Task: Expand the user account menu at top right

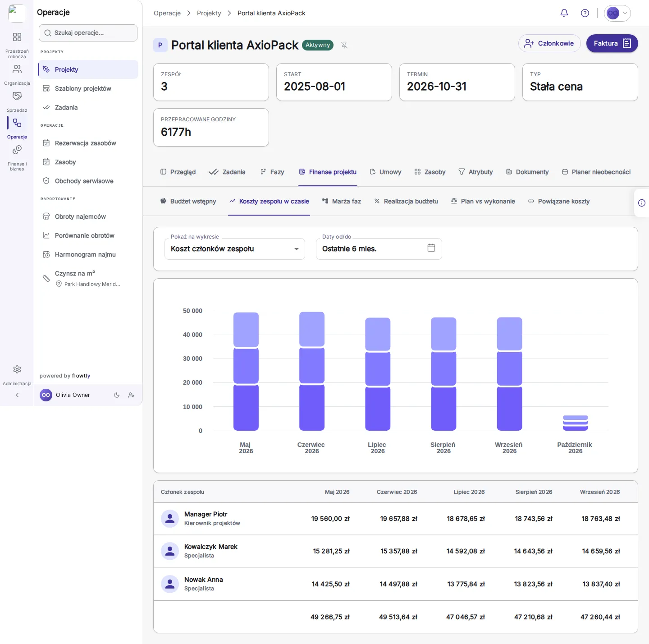Action: pos(617,13)
